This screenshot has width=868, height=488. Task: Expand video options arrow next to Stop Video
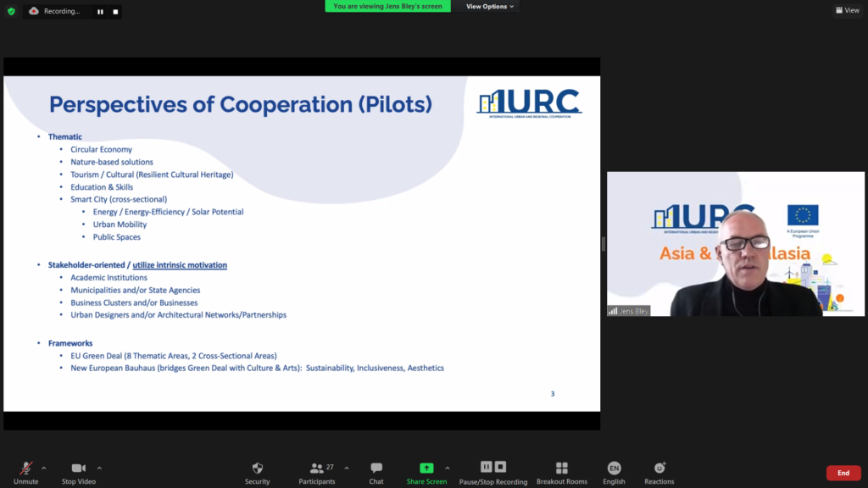[99, 468]
